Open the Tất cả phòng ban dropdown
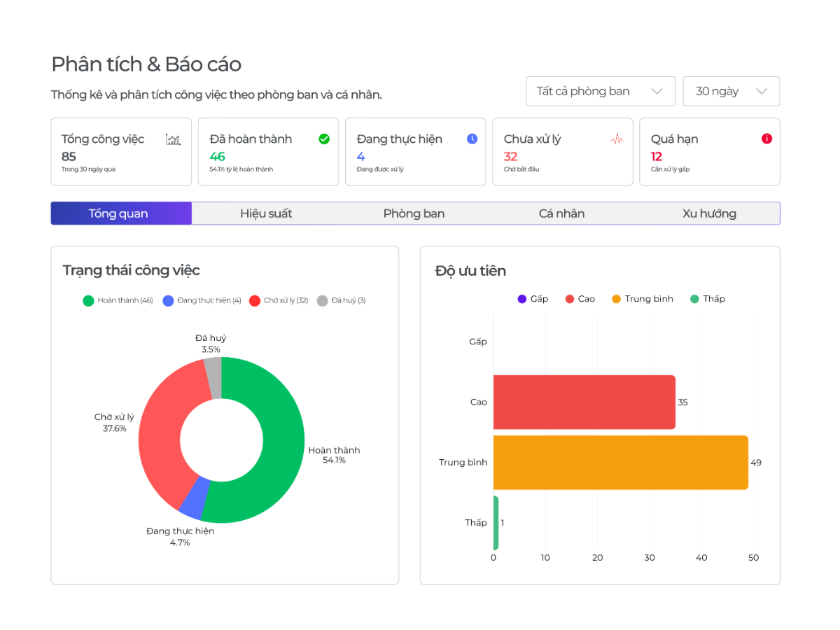The image size is (840, 630). [600, 91]
